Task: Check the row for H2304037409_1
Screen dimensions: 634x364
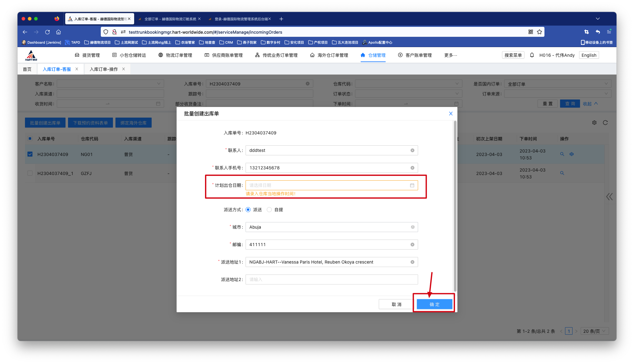Action: click(x=30, y=173)
